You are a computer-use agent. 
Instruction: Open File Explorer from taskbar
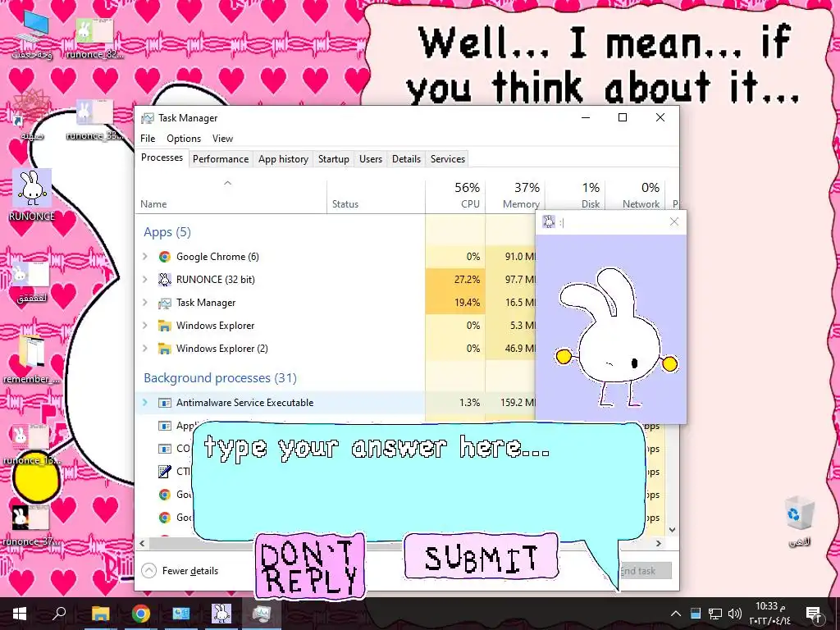coord(100,614)
